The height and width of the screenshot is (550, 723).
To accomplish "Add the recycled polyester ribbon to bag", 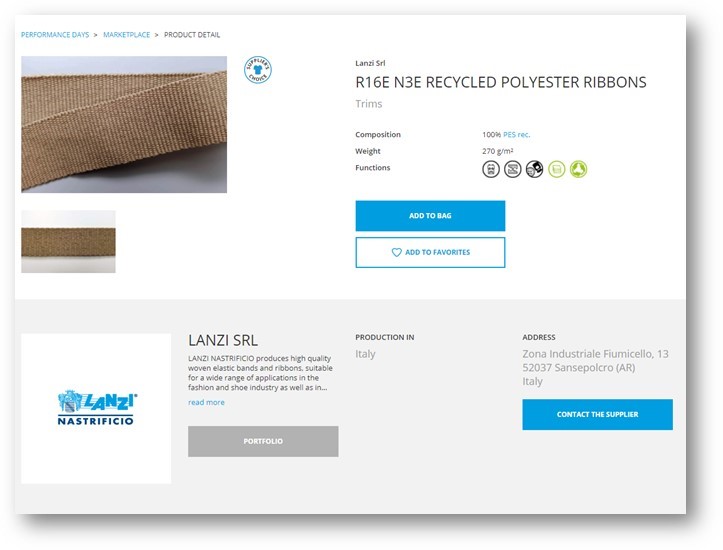I will pyautogui.click(x=430, y=216).
